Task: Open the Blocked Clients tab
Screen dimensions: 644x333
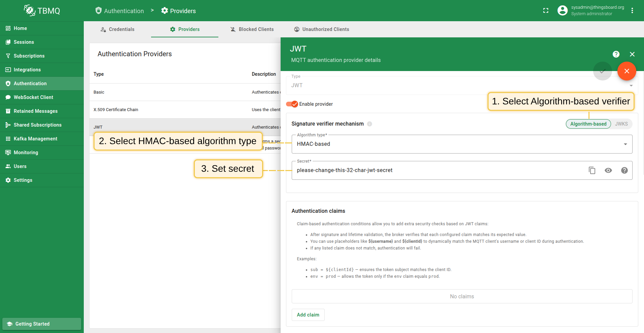Action: pos(252,29)
